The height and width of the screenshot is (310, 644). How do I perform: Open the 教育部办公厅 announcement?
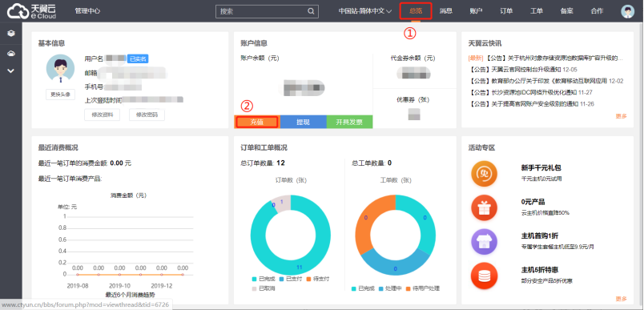[546, 81]
